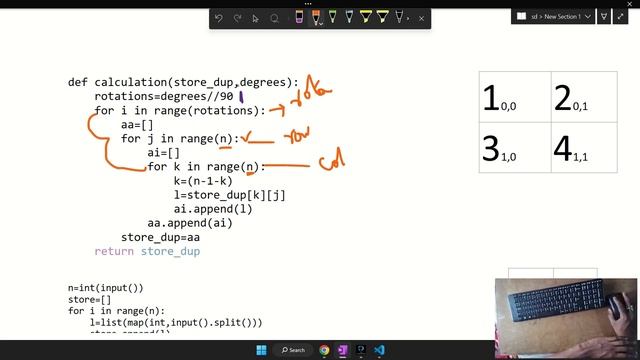Close the drawing toolbar

point(421,18)
